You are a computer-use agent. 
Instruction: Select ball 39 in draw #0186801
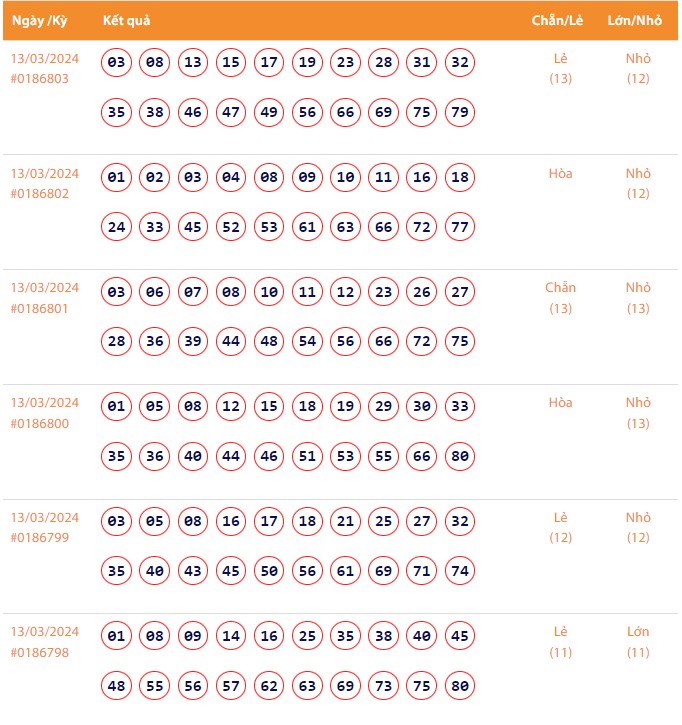(x=193, y=342)
